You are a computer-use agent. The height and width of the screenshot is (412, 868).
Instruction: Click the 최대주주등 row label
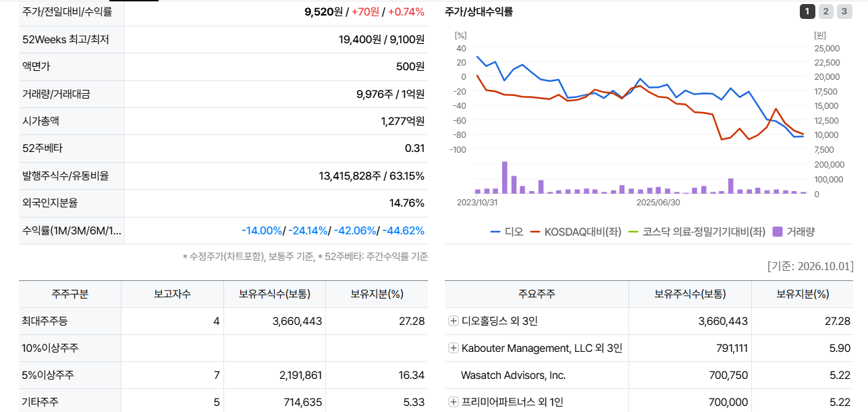click(x=45, y=321)
